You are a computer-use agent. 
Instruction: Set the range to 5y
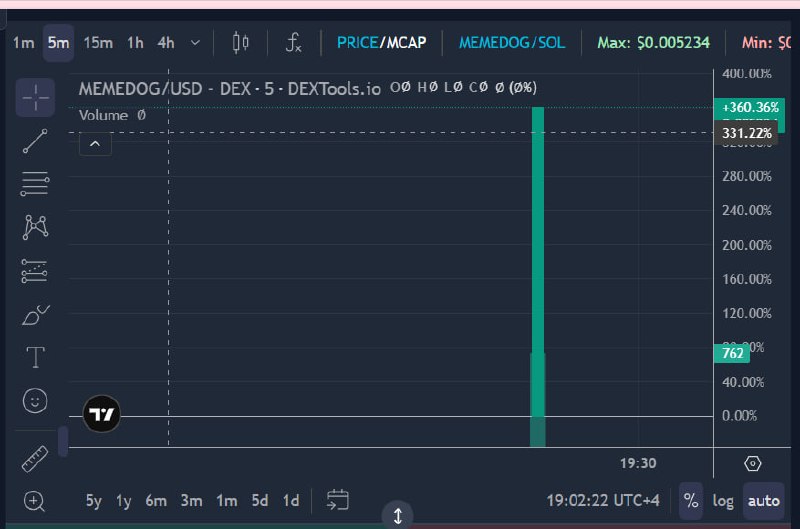coord(94,500)
